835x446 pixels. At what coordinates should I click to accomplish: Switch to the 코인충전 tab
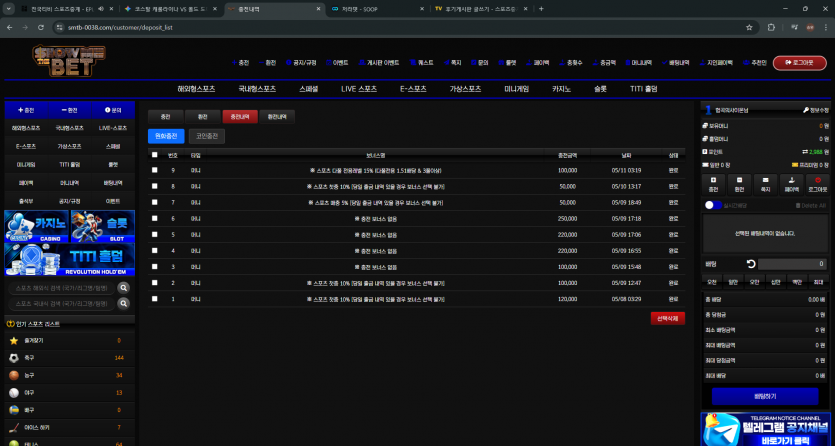pos(207,136)
